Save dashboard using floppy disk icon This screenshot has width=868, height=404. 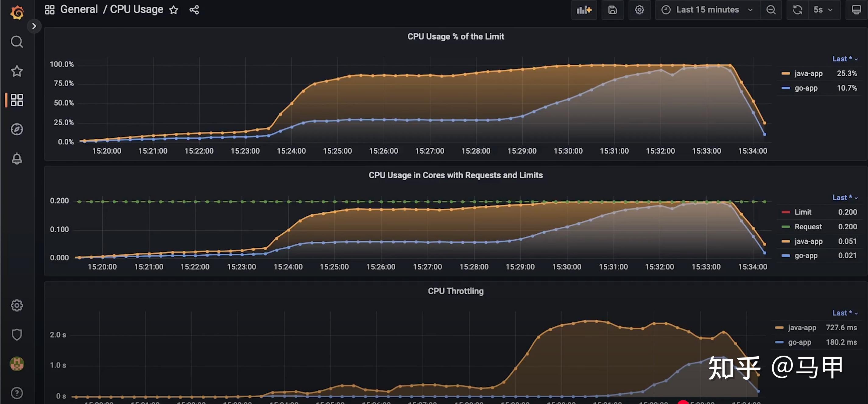click(612, 10)
